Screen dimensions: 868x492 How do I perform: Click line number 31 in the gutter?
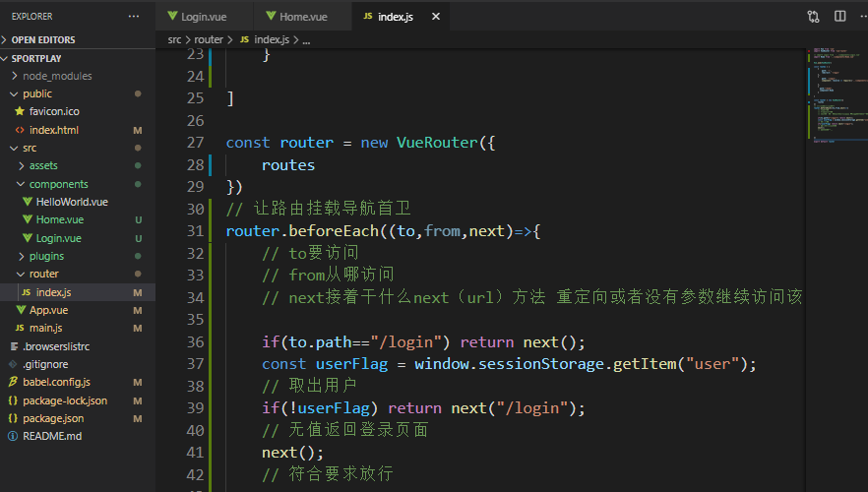[196, 231]
